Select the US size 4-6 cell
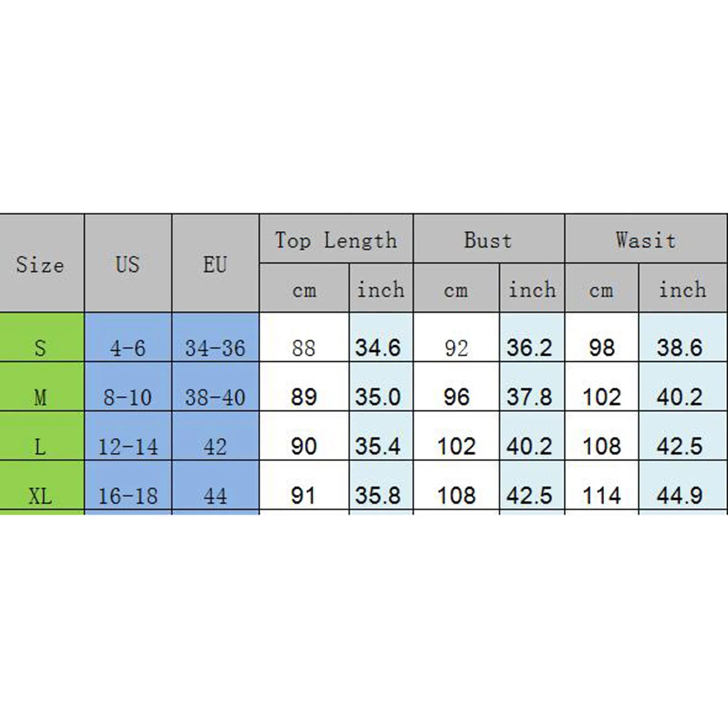This screenshot has width=728, height=728. (127, 348)
